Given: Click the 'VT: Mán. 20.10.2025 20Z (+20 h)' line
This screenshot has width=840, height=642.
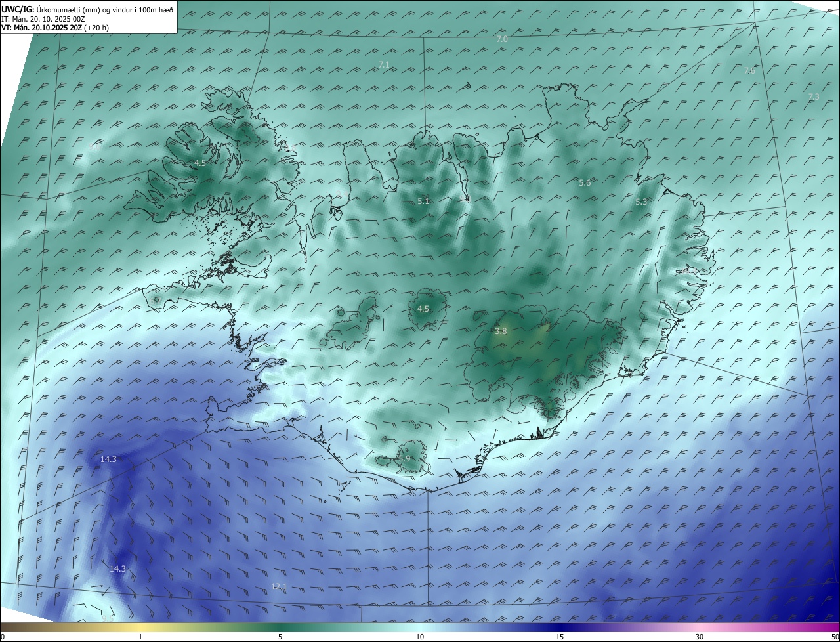Looking at the screenshot, I should [55, 28].
